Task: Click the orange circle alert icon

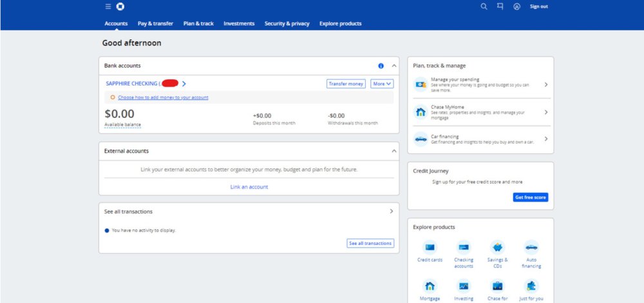Action: 113,97
